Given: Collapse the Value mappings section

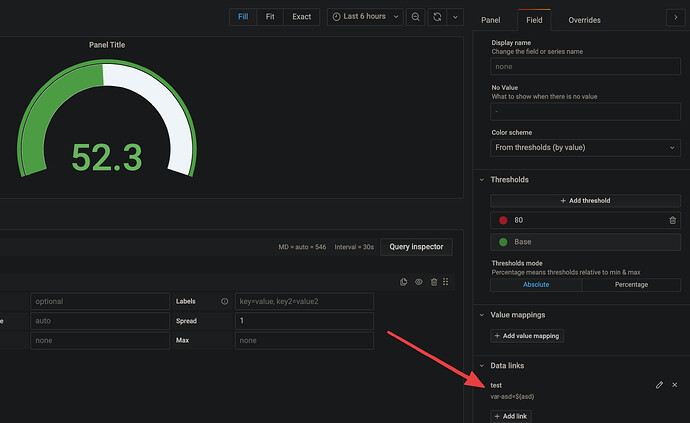Looking at the screenshot, I should coord(482,315).
